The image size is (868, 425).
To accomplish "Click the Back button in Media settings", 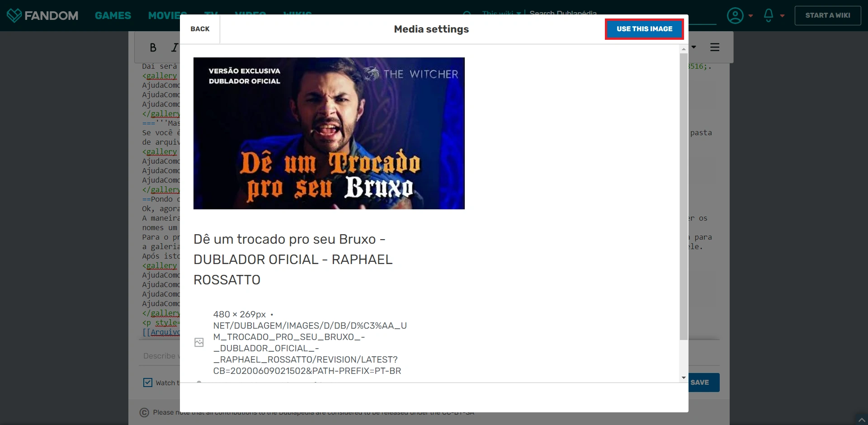I will pyautogui.click(x=200, y=29).
